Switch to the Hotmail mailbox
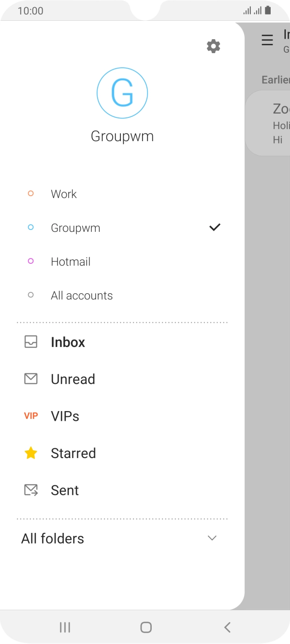Image resolution: width=290 pixels, height=644 pixels. coord(71,261)
